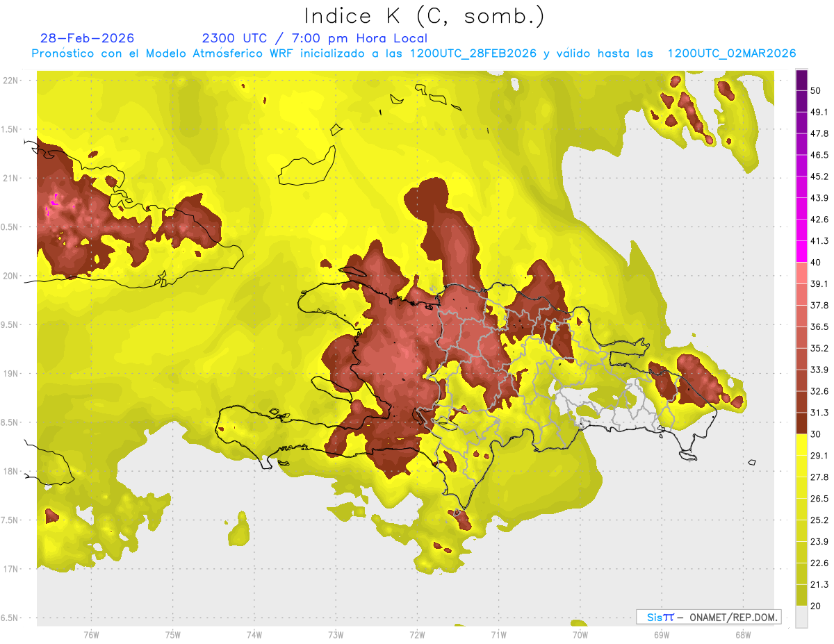
Task: Click the "31.3" color scale value
Action: pos(819,413)
